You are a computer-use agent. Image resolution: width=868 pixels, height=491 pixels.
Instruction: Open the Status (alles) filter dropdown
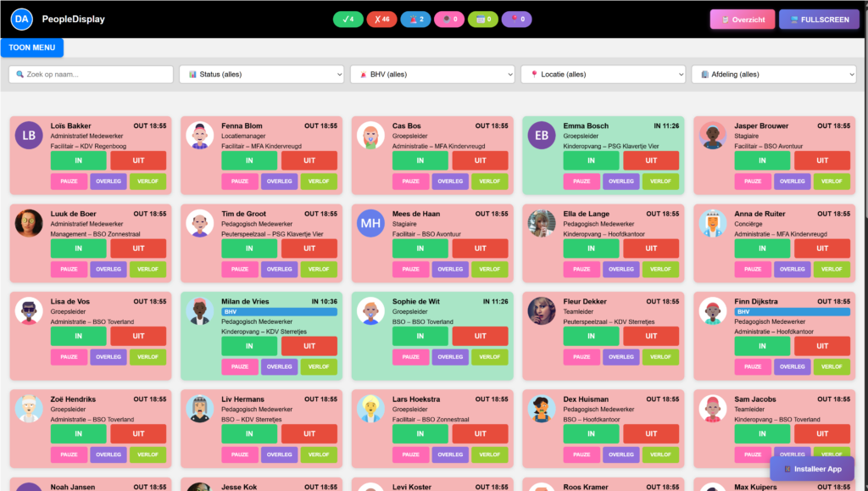[x=261, y=75]
